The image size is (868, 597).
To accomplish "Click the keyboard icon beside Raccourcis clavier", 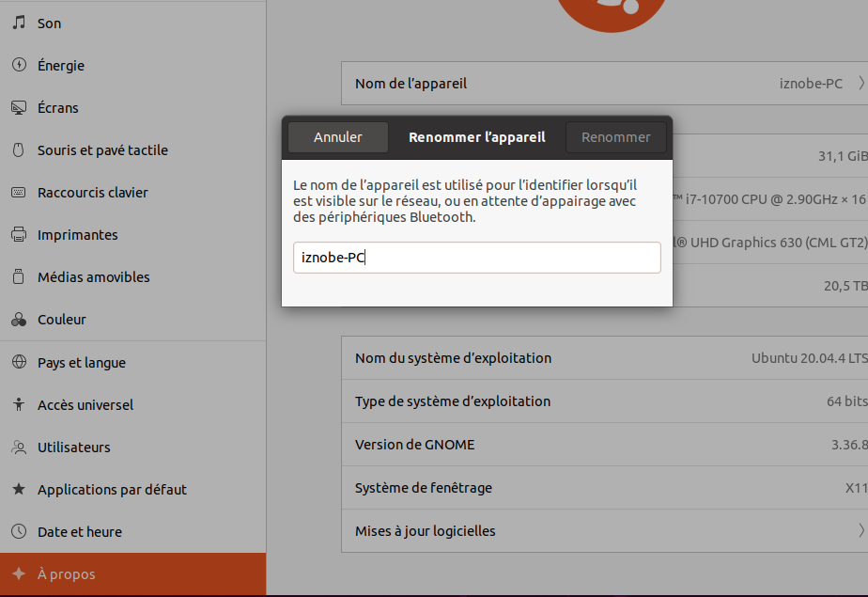I will 19,192.
